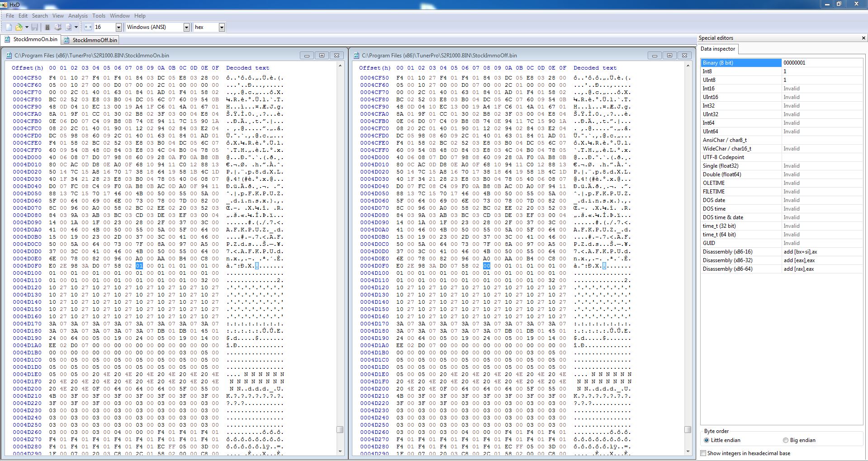Click Decoded text header in StockImmoOn.bin
This screenshot has height=461, width=868.
click(x=247, y=68)
